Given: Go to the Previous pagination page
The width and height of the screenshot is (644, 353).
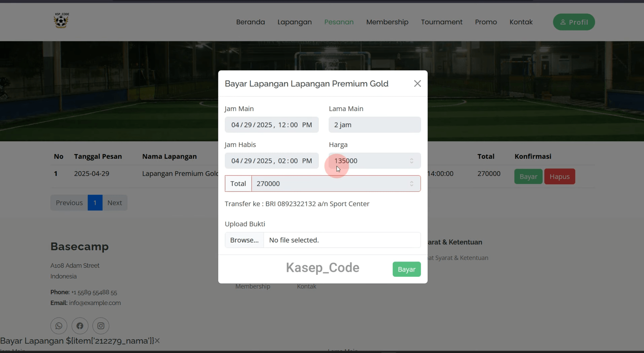Looking at the screenshot, I should [x=69, y=203].
